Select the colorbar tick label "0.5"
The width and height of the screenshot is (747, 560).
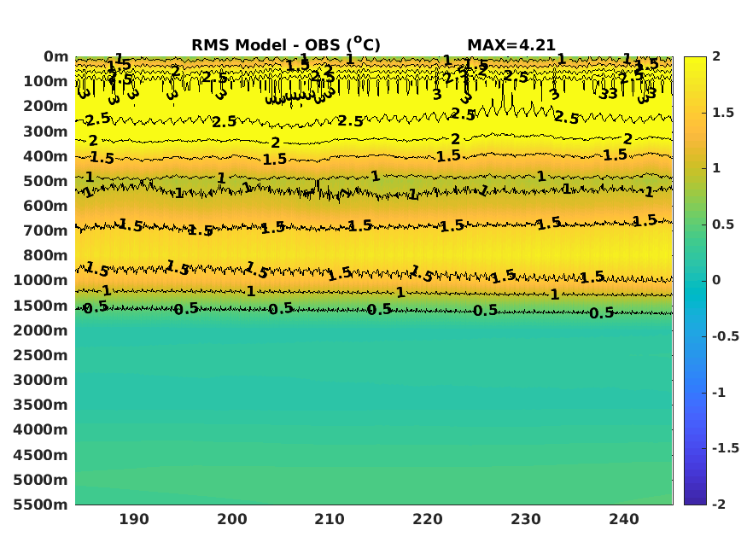pos(723,225)
